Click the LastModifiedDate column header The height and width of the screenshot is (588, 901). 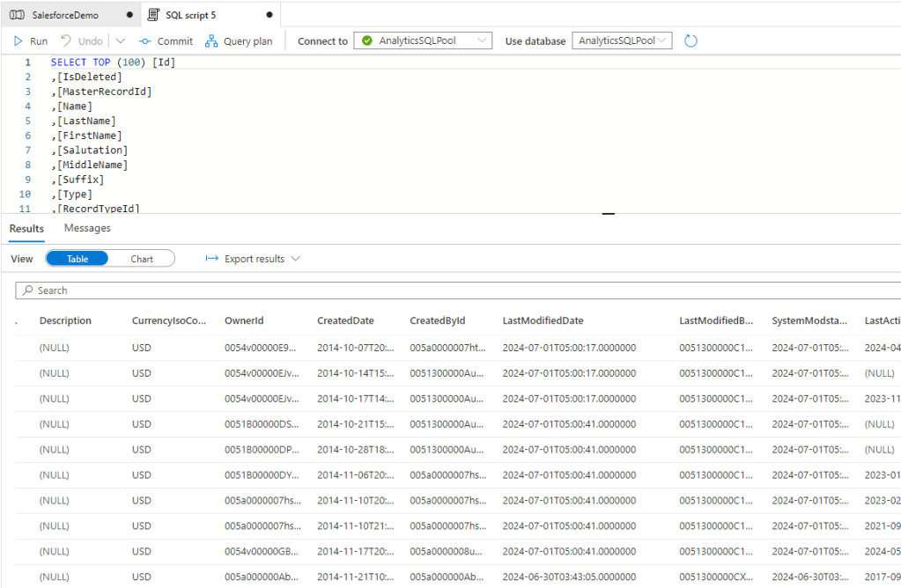pos(543,321)
